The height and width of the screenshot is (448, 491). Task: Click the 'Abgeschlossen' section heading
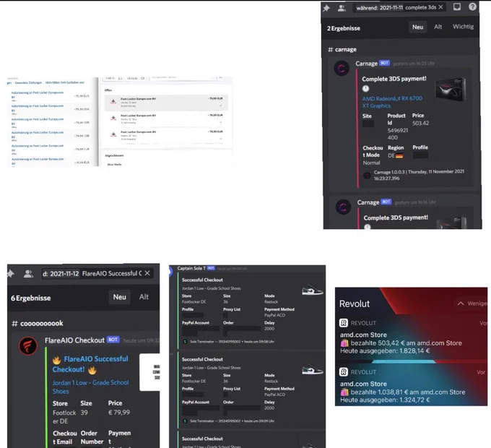tap(114, 155)
